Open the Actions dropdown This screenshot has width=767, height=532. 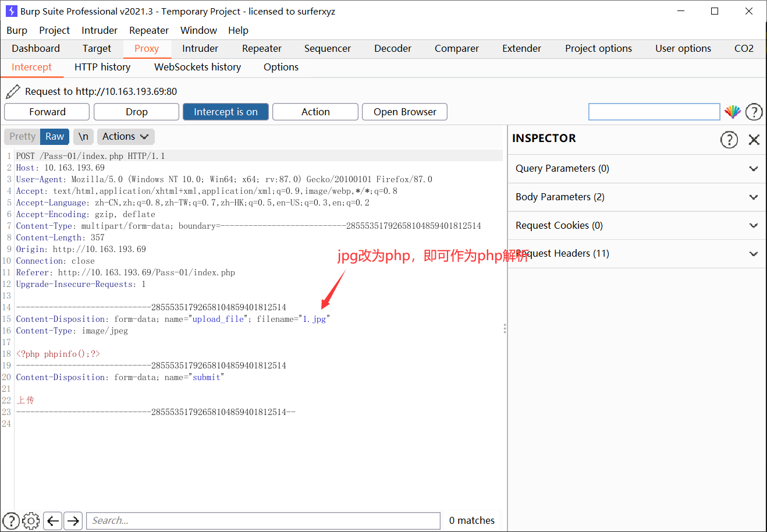(125, 136)
